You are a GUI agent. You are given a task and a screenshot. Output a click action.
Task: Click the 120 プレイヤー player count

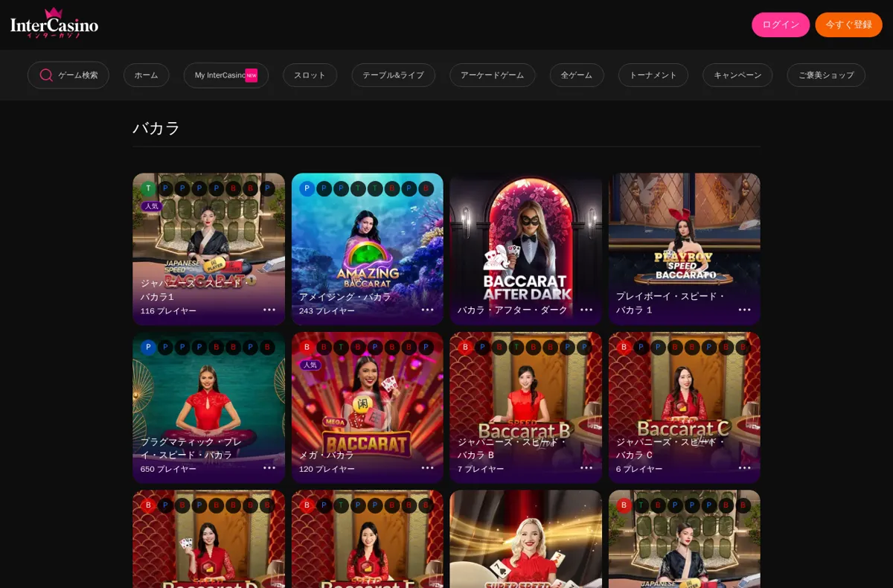pos(327,469)
